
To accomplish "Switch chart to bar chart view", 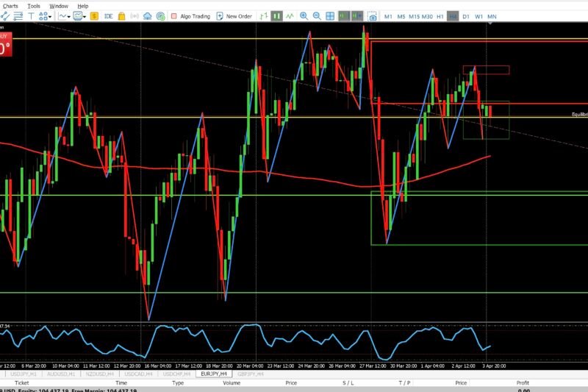I will tap(264, 16).
